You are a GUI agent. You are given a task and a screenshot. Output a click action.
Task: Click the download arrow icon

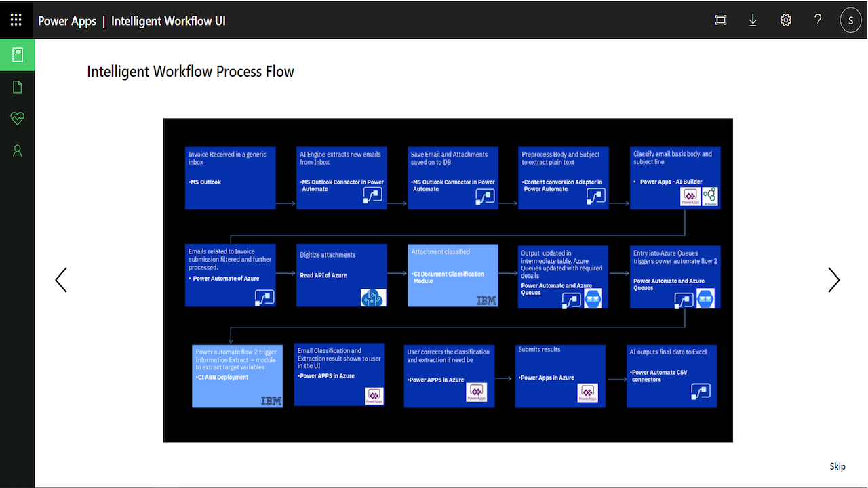[x=753, y=20]
